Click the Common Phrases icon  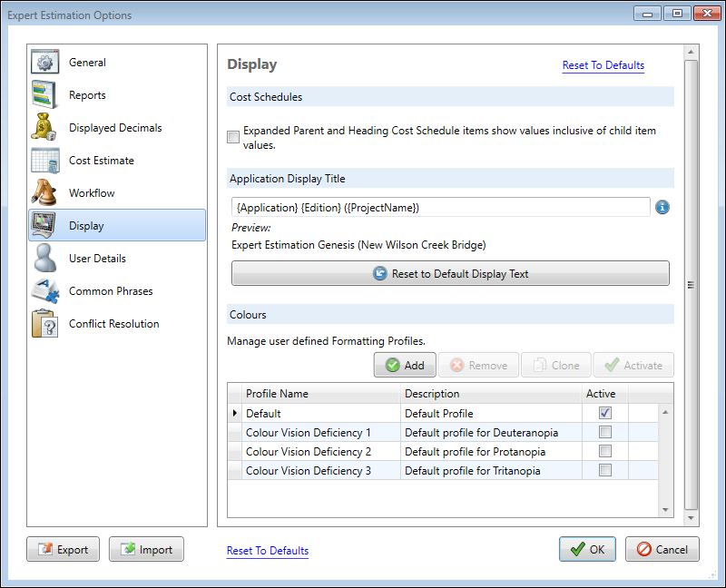click(x=45, y=291)
